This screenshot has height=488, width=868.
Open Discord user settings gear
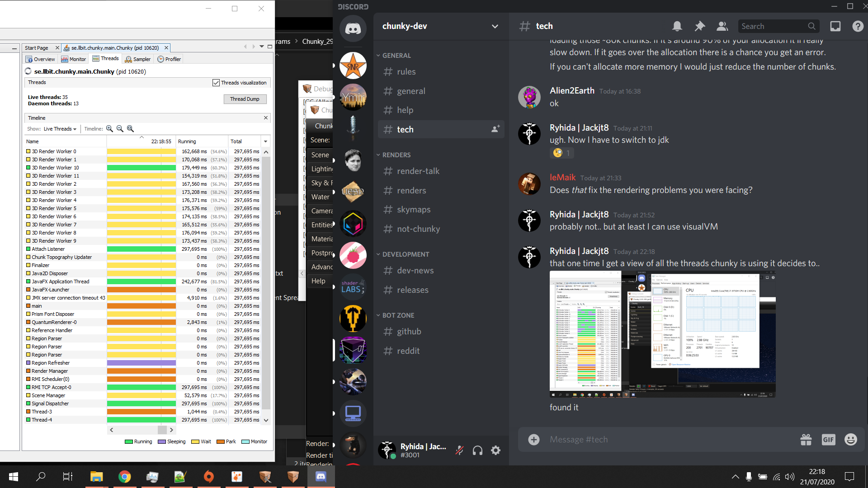coord(495,450)
